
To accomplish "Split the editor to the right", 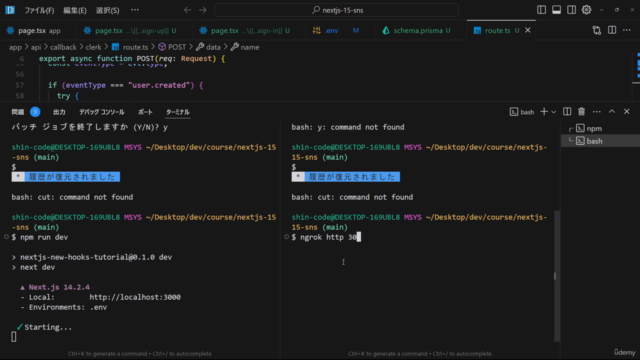I will click(612, 30).
